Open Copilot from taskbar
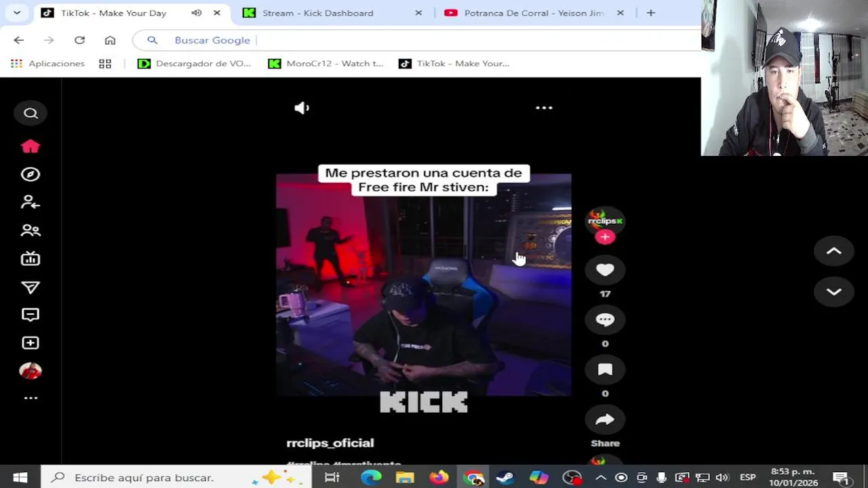 [x=538, y=478]
